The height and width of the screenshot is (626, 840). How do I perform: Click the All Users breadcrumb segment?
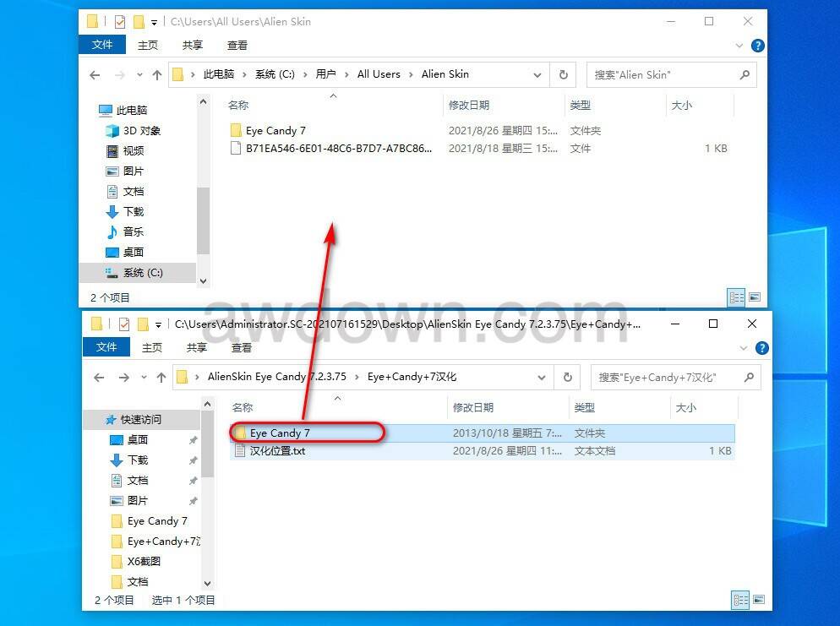(379, 74)
